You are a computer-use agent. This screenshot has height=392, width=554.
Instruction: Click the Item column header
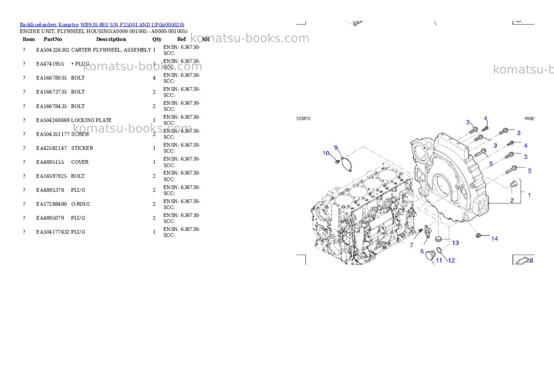tap(29, 39)
